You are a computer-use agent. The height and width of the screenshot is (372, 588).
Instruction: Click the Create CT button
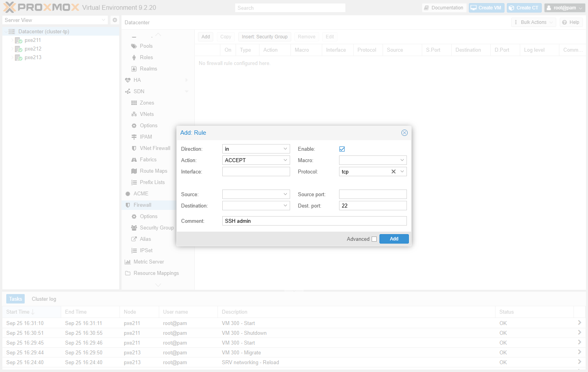pos(524,8)
